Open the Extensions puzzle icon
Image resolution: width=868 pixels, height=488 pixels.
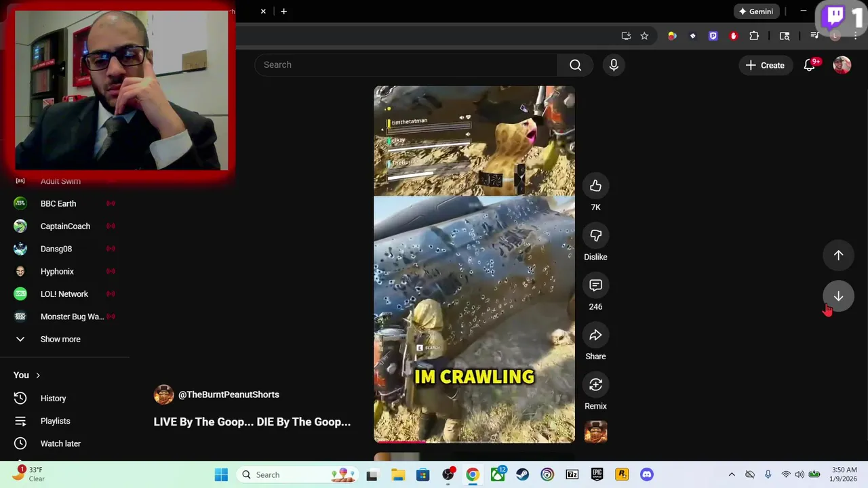pos(754,36)
